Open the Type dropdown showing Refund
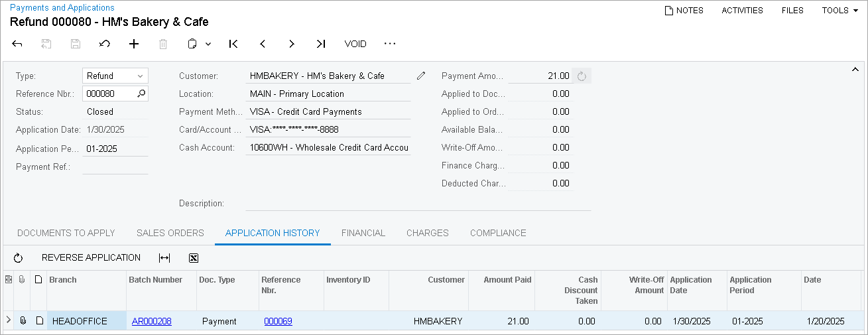 (115, 76)
